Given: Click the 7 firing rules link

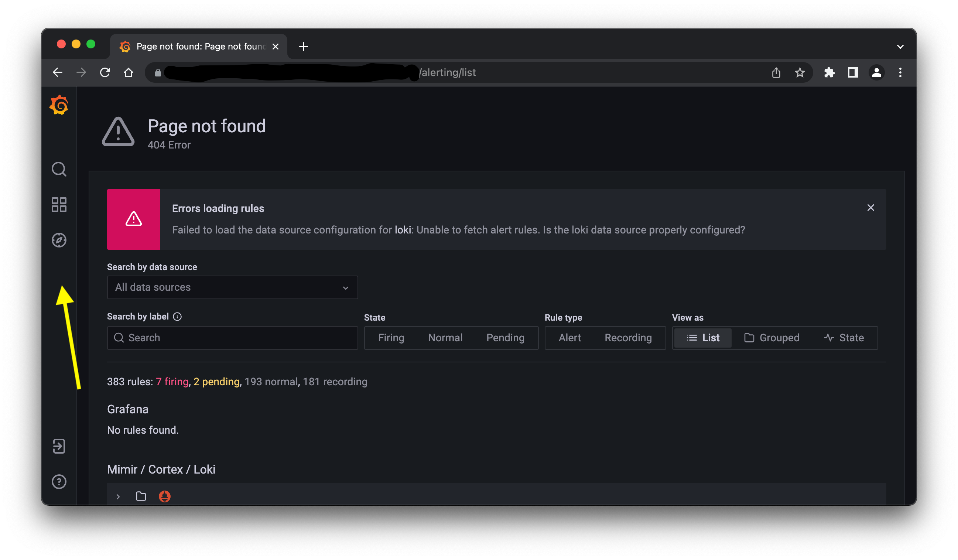Looking at the screenshot, I should click(x=172, y=382).
